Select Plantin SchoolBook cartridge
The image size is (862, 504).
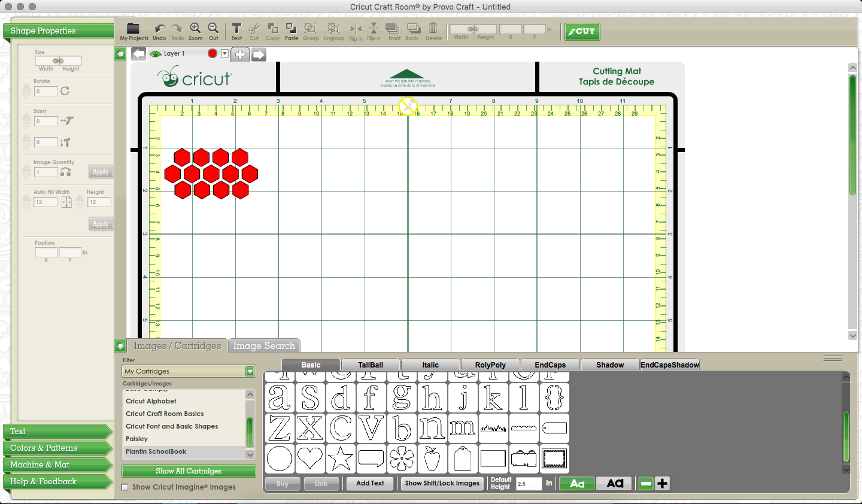click(184, 451)
